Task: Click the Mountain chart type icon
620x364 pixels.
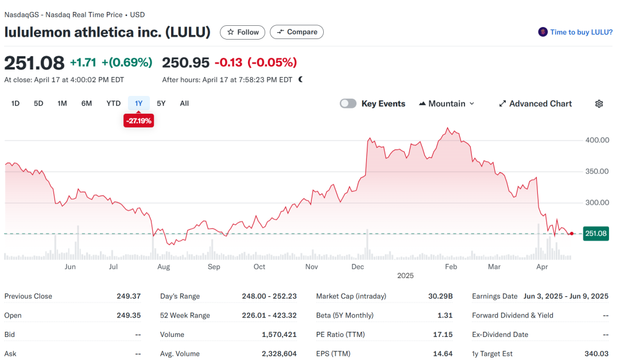Action: coord(423,104)
